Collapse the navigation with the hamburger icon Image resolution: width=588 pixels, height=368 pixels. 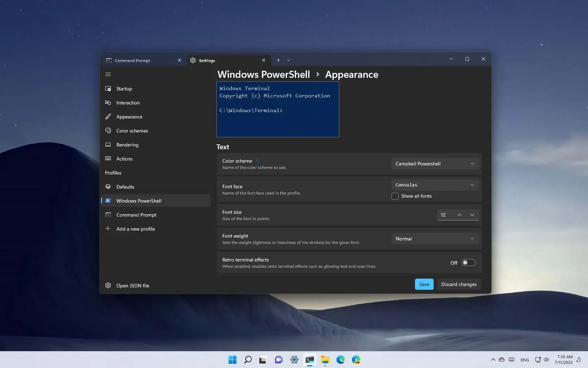click(108, 74)
